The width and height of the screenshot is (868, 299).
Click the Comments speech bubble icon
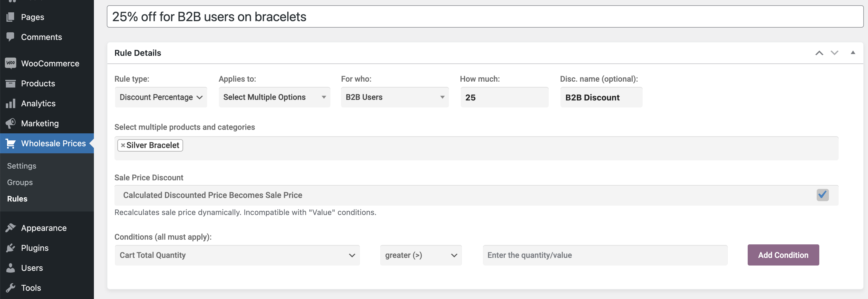pos(11,37)
